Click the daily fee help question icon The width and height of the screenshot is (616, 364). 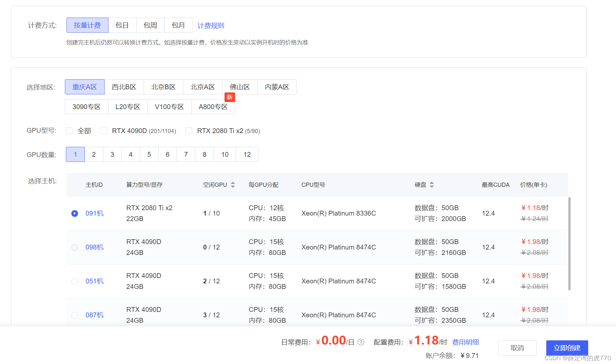(361, 342)
